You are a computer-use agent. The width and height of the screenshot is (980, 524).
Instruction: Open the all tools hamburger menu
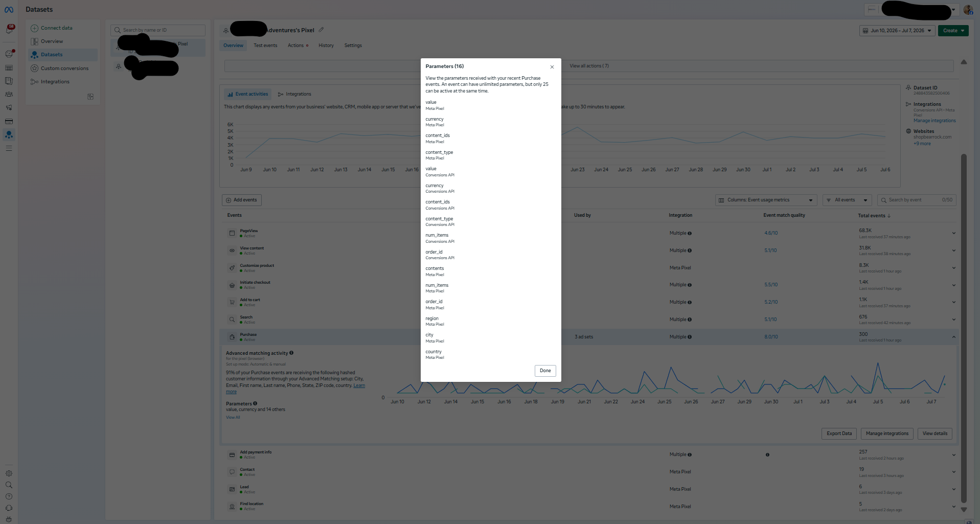tap(9, 148)
